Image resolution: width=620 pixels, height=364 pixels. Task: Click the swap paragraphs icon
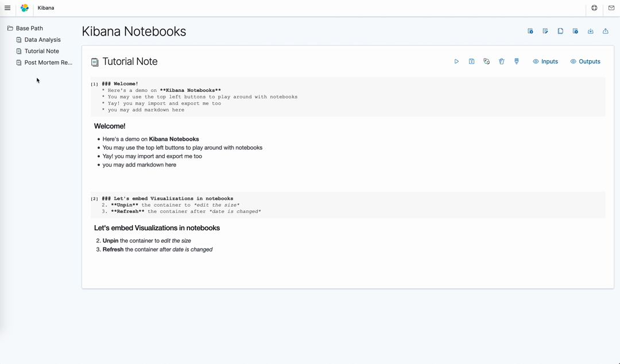click(486, 61)
